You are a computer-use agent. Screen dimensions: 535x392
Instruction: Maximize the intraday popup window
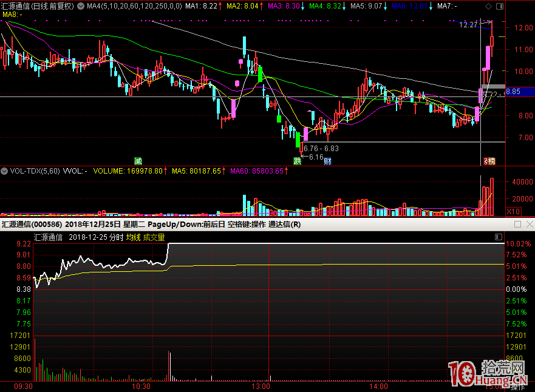point(517,224)
